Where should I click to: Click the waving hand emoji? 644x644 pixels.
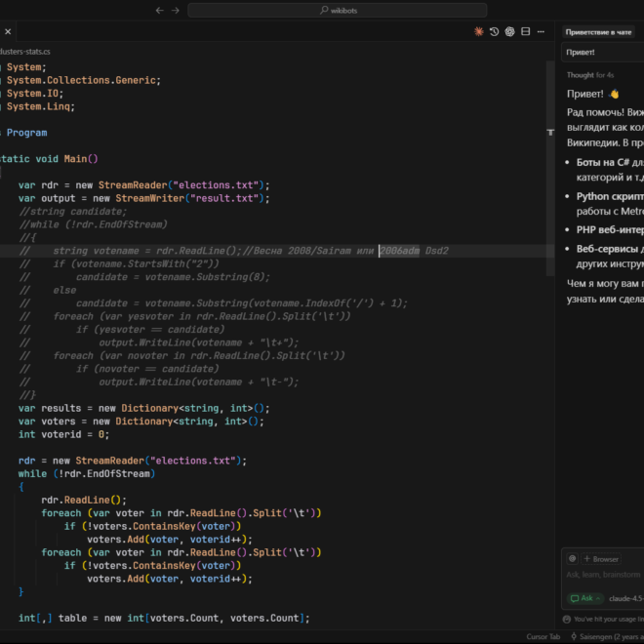pos(614,94)
